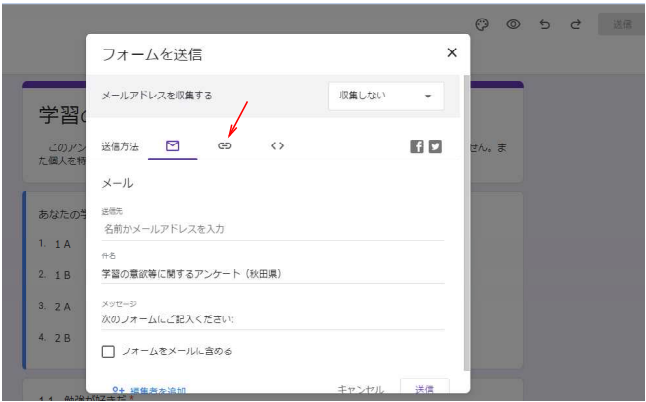Click the 名前かメールアドレスを入力 recipient field
The width and height of the screenshot is (646, 402).
[x=273, y=229]
